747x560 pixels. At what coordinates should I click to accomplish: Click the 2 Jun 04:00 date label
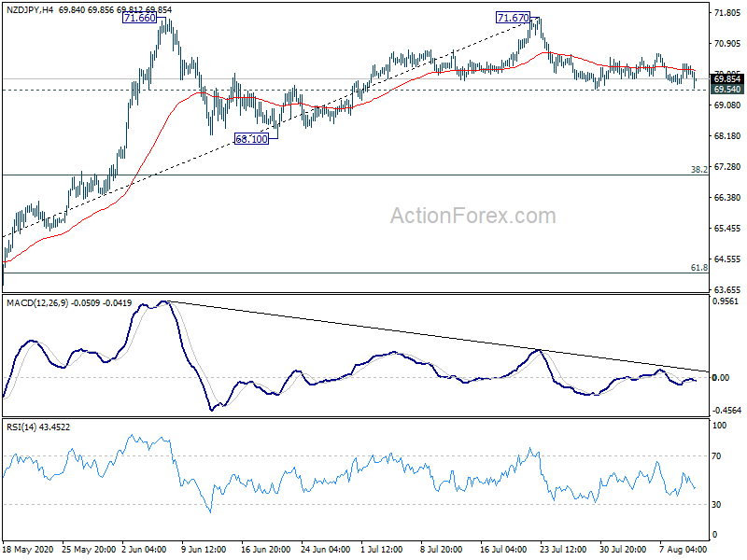144,549
